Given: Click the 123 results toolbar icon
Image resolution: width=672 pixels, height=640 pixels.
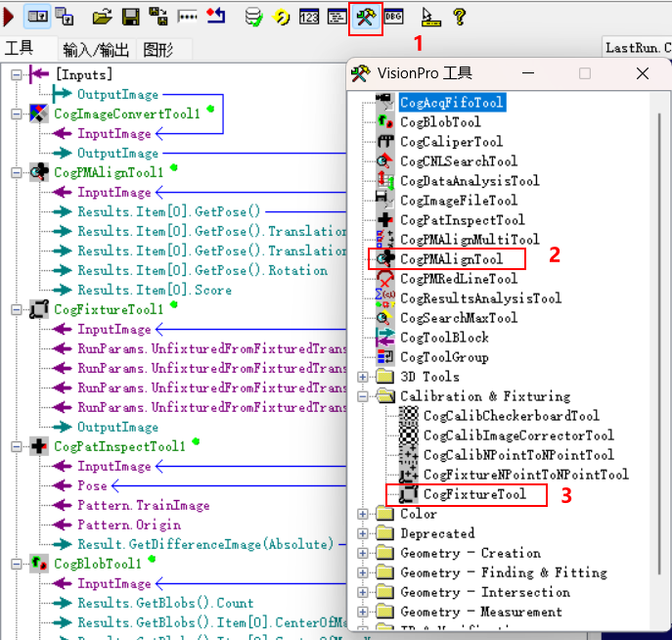Looking at the screenshot, I should click(x=309, y=18).
